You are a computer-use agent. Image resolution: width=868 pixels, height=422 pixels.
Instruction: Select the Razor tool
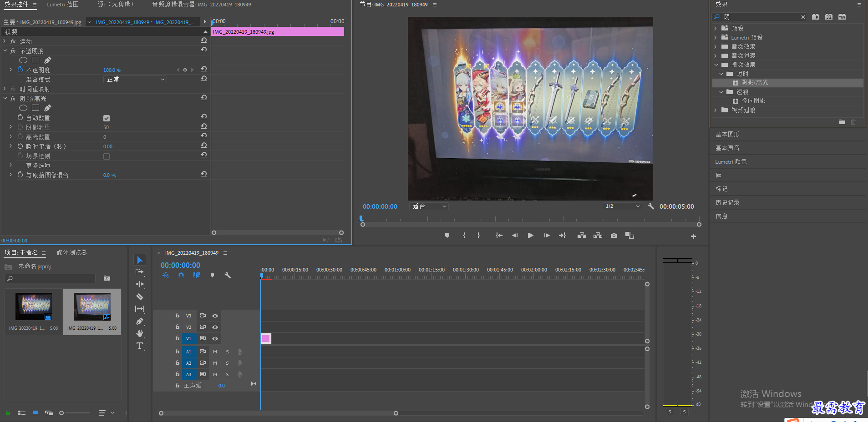[140, 296]
